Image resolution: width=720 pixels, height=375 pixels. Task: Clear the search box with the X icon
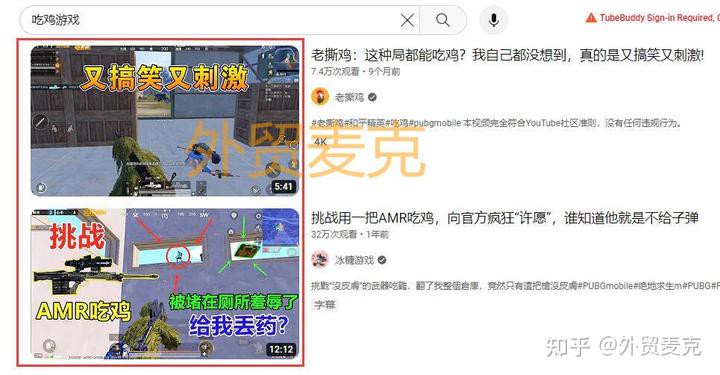407,20
